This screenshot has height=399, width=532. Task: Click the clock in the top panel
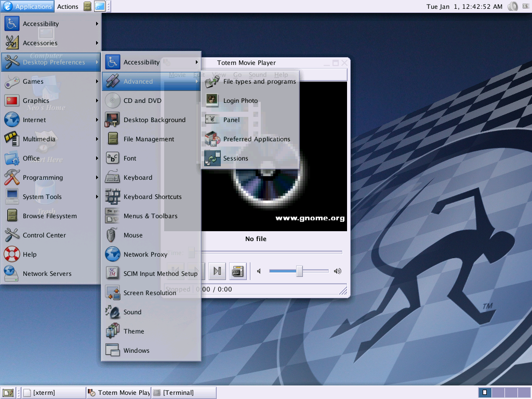(x=464, y=6)
